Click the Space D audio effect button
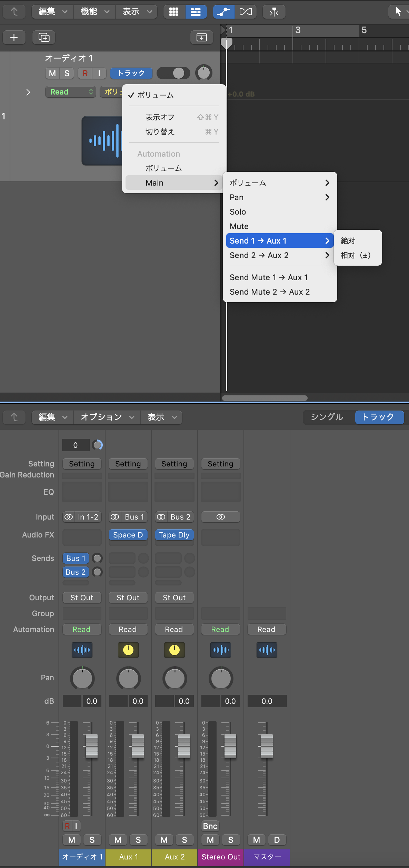 coord(128,535)
